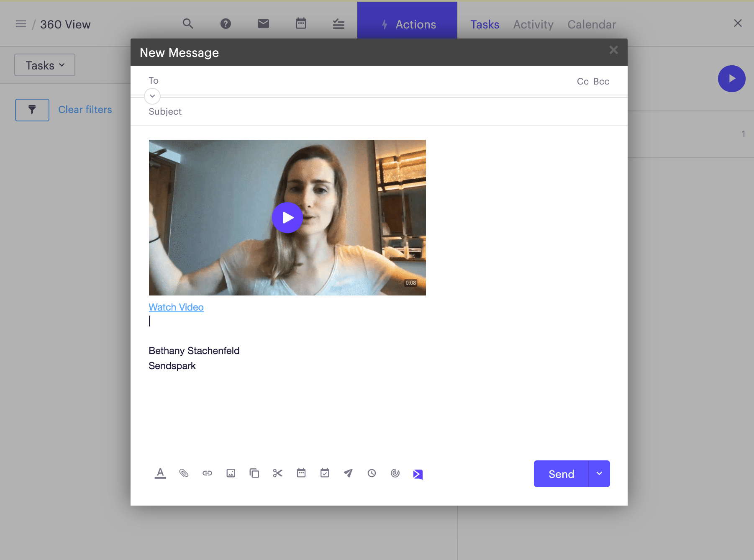Click the signature name Bethany Stachenfeld
754x560 pixels.
pyautogui.click(x=194, y=351)
